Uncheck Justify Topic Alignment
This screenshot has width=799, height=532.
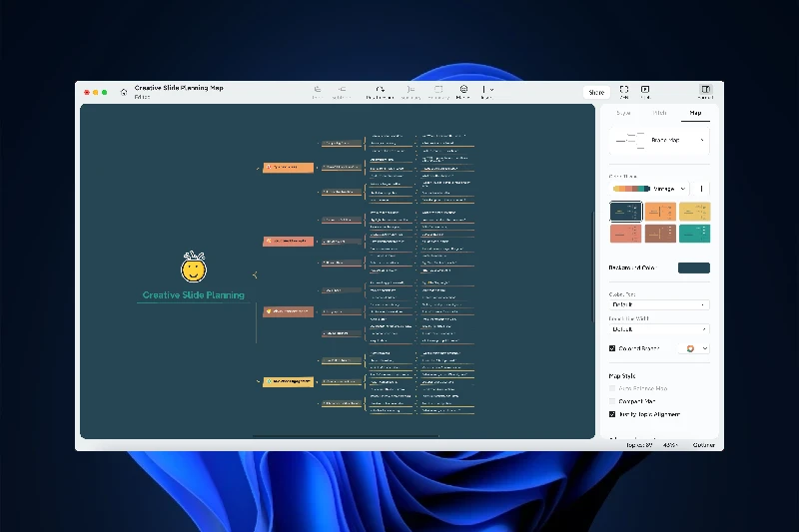pyautogui.click(x=612, y=413)
